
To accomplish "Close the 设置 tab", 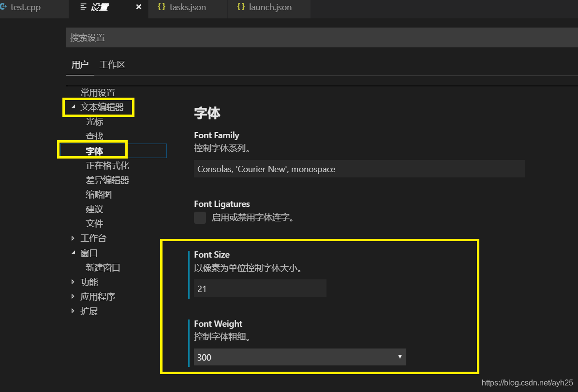I will click(138, 7).
